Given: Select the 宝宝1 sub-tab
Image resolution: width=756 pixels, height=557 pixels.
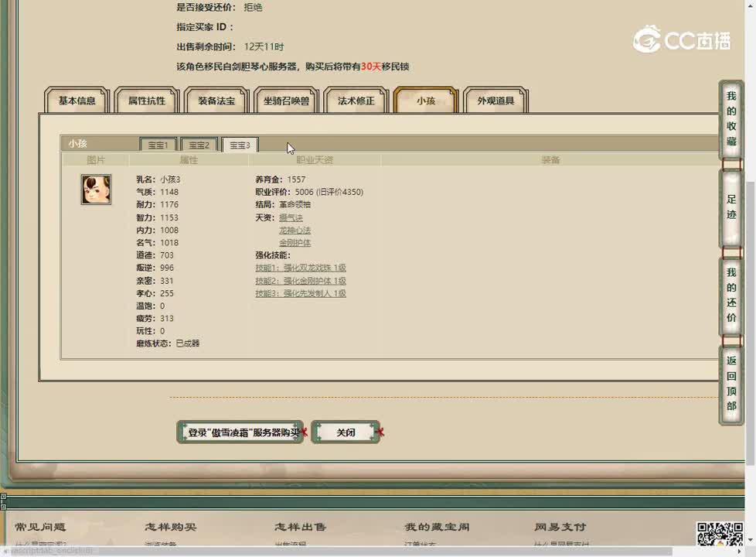Looking at the screenshot, I should click(158, 145).
